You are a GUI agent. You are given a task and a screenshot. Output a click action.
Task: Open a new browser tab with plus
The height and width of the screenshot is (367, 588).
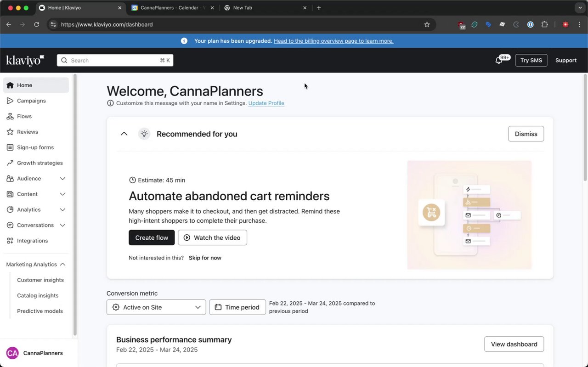tap(319, 8)
